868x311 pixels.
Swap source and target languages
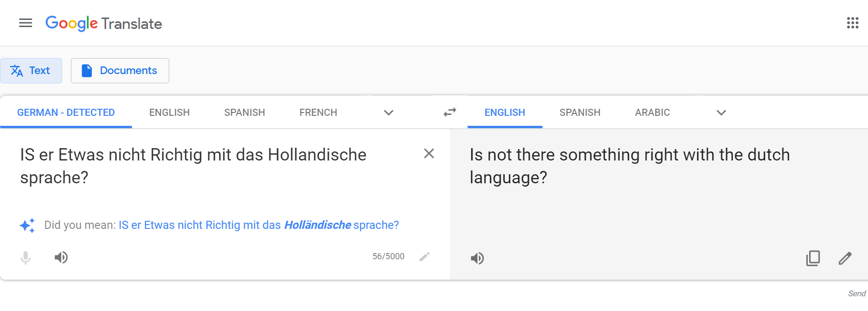click(449, 112)
